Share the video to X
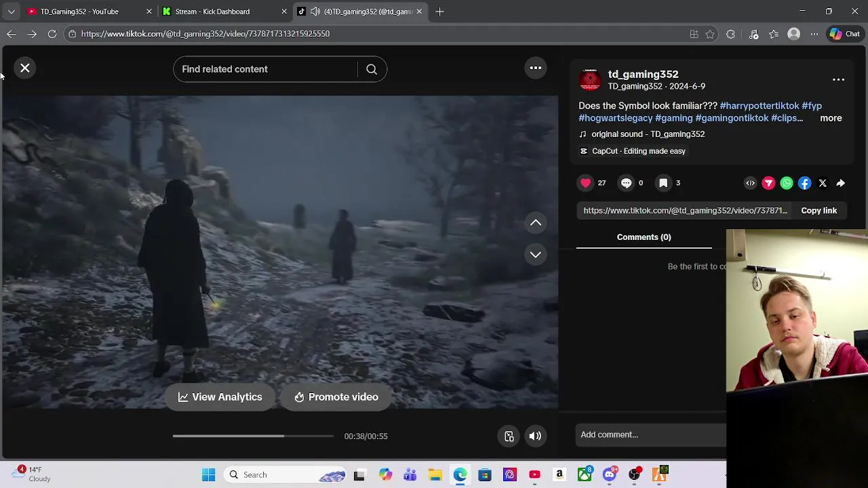 click(x=823, y=183)
